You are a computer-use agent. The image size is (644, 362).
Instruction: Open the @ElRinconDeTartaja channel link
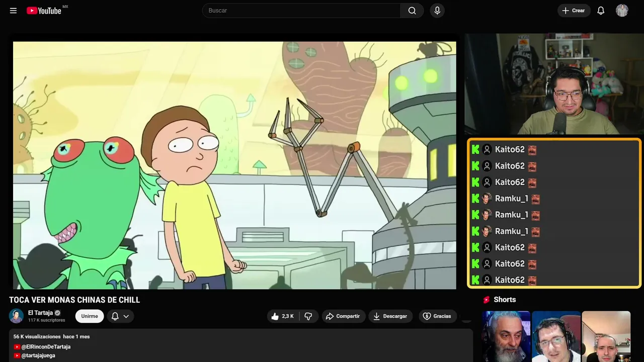pyautogui.click(x=46, y=347)
